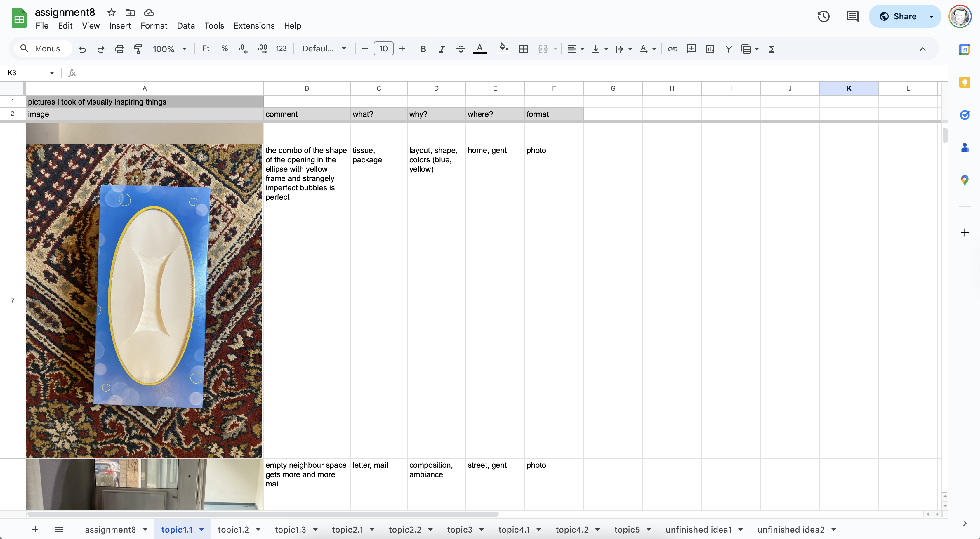The width and height of the screenshot is (980, 539).
Task: Toggle strikethrough formatting
Action: 460,49
